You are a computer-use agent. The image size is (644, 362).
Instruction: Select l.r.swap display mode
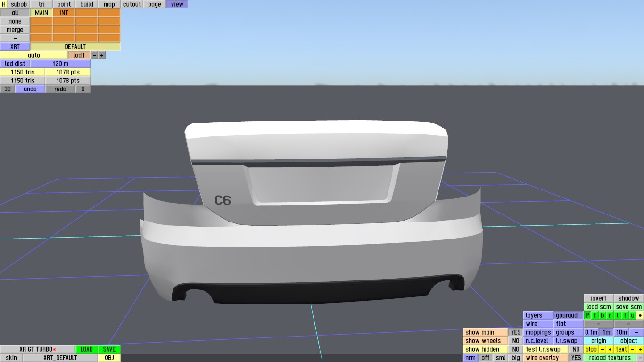coord(569,341)
